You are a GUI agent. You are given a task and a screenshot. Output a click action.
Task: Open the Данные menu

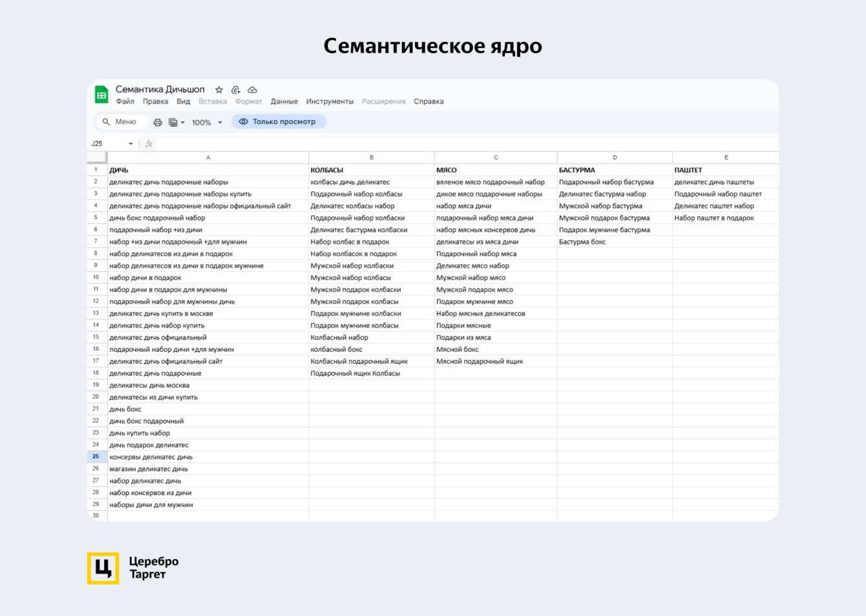284,101
